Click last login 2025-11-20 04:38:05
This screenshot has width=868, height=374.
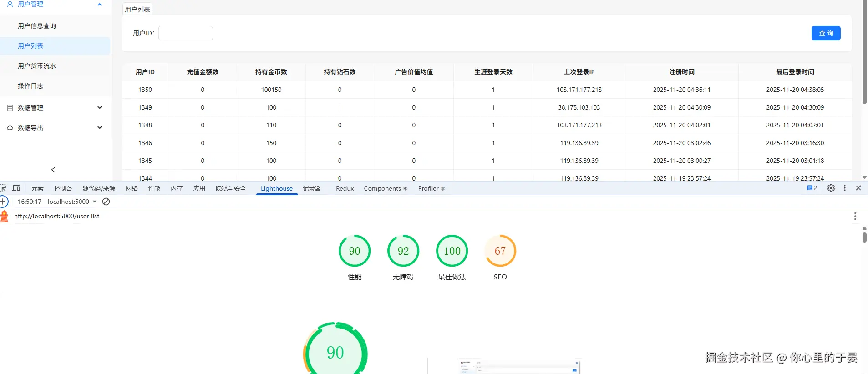click(x=795, y=90)
